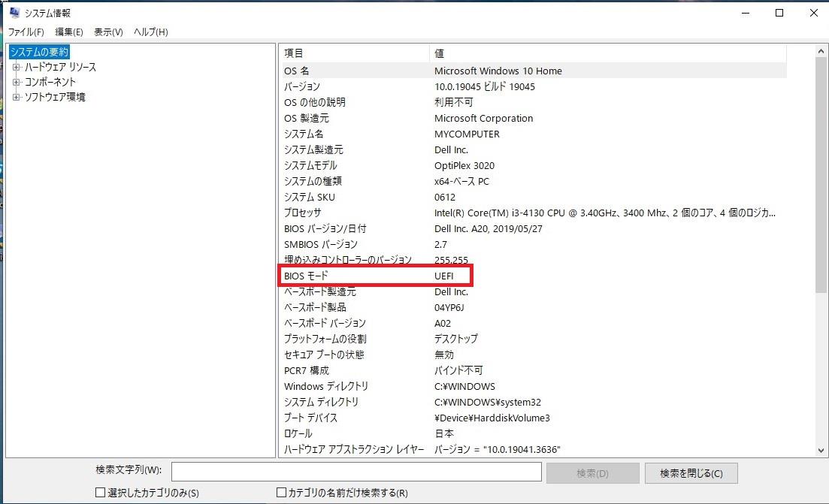Screen dimensions: 829x504
Task: Maximize the システム情報 window
Action: (x=779, y=13)
